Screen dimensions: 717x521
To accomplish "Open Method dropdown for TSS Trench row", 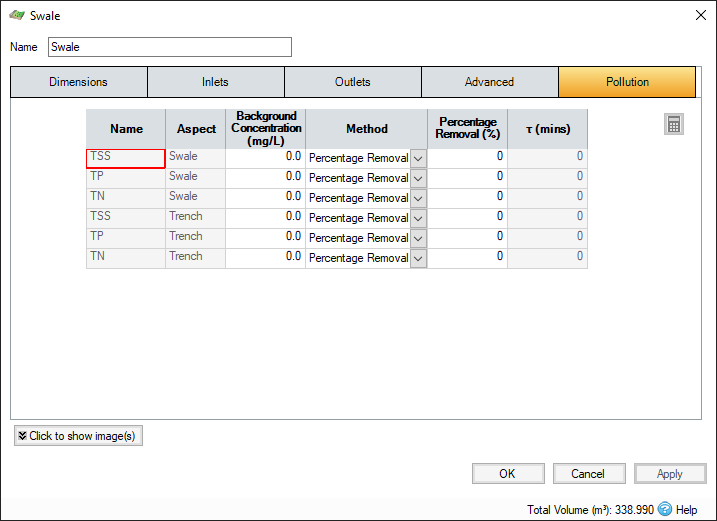I will point(418,218).
